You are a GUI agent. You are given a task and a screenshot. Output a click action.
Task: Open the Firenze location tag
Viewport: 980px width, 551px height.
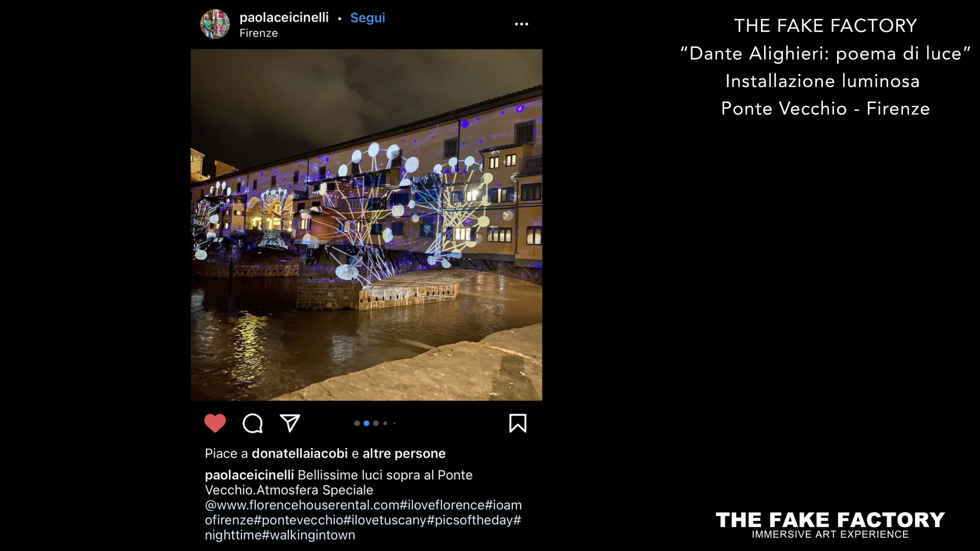coord(258,33)
